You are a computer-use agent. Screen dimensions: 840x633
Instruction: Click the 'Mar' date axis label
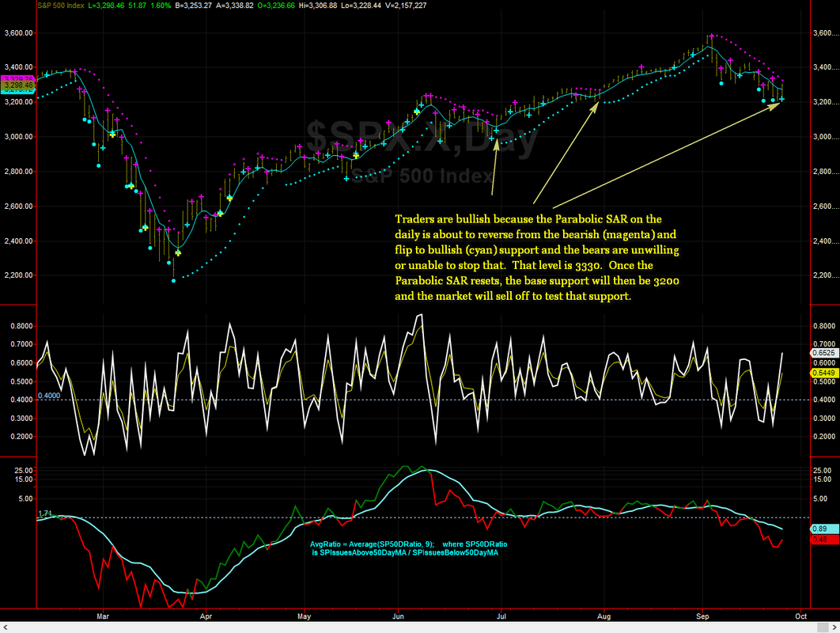[x=103, y=616]
